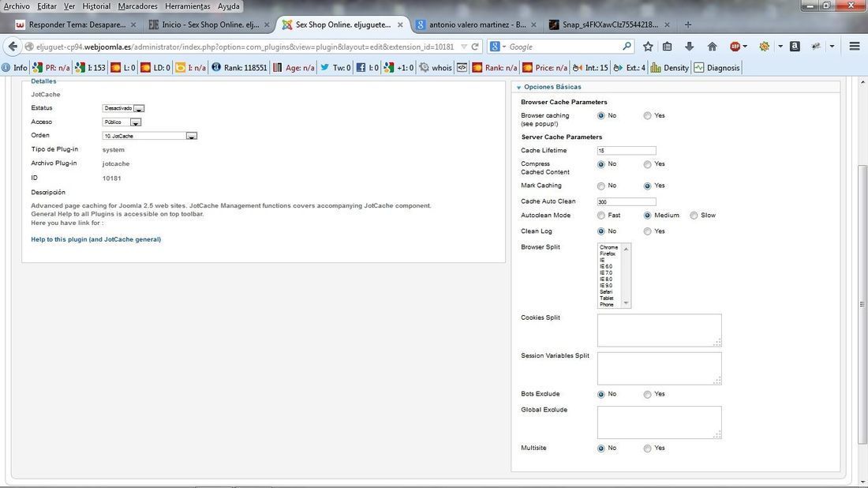This screenshot has height=488, width=868.
Task: Click the whois toolbar item
Action: pos(435,68)
